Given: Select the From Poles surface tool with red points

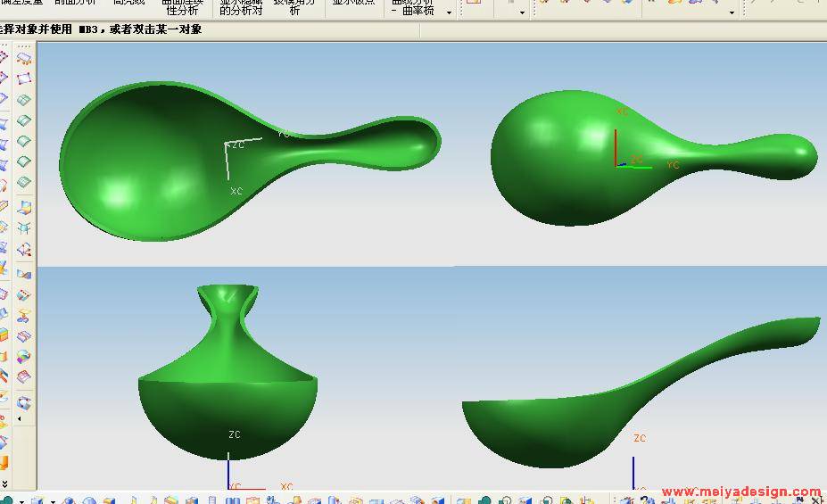Looking at the screenshot, I should 24,79.
